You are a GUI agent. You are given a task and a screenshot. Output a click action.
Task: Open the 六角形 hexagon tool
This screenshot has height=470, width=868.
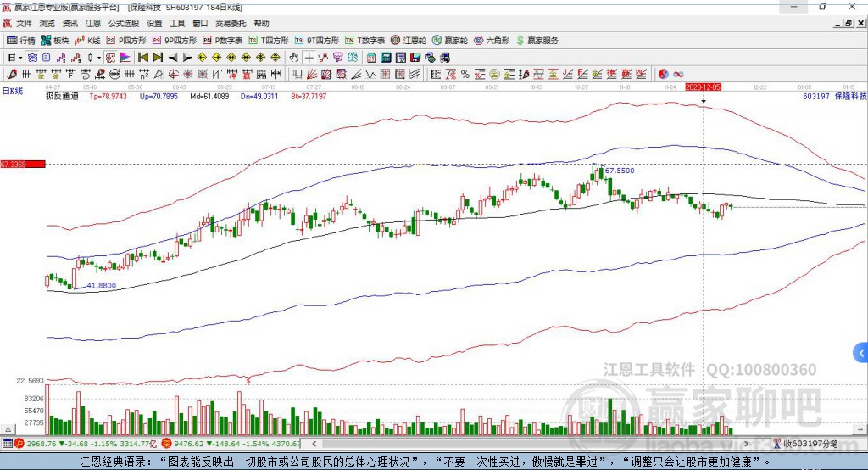pos(492,41)
